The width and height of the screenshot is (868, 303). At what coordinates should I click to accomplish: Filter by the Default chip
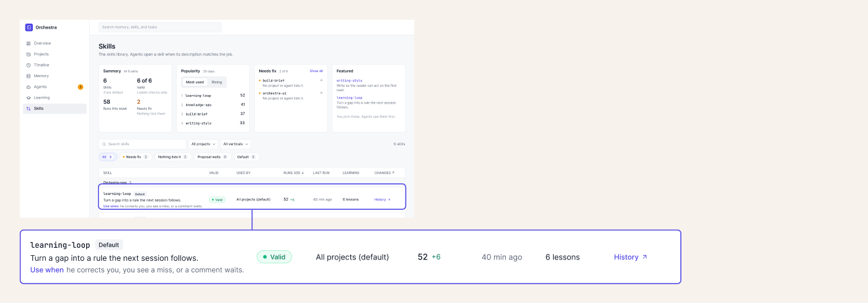[x=246, y=157]
